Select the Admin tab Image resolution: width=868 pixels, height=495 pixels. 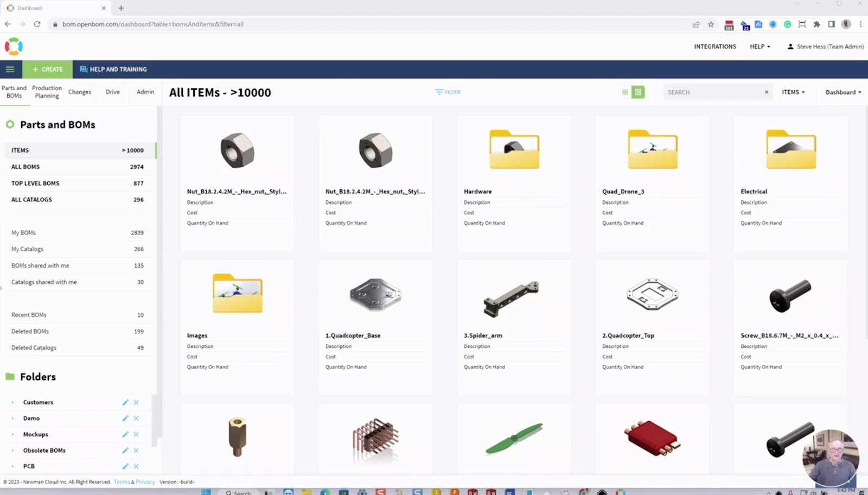(145, 92)
